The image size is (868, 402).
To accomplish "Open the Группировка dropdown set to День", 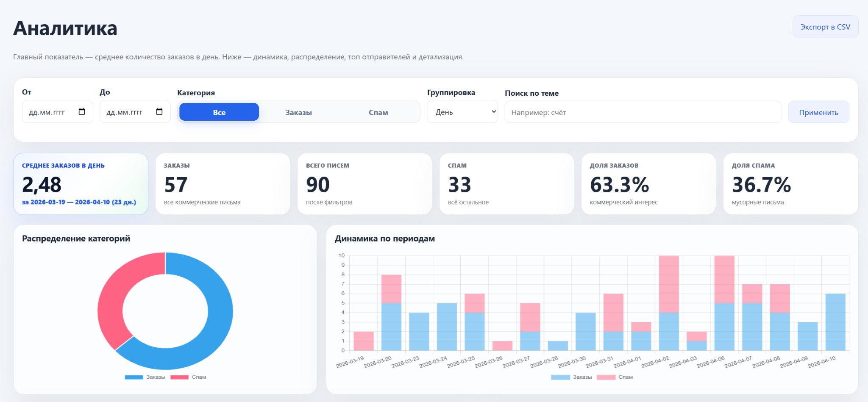I will point(462,112).
